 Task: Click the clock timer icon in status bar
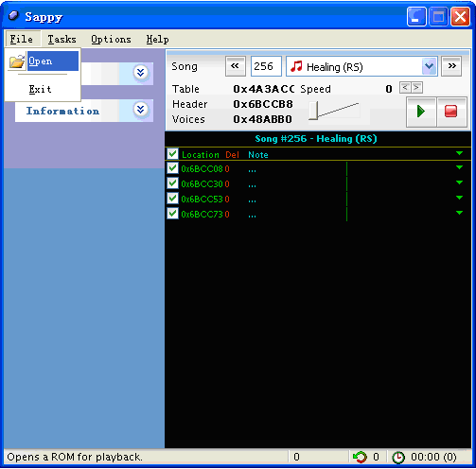pos(398,458)
